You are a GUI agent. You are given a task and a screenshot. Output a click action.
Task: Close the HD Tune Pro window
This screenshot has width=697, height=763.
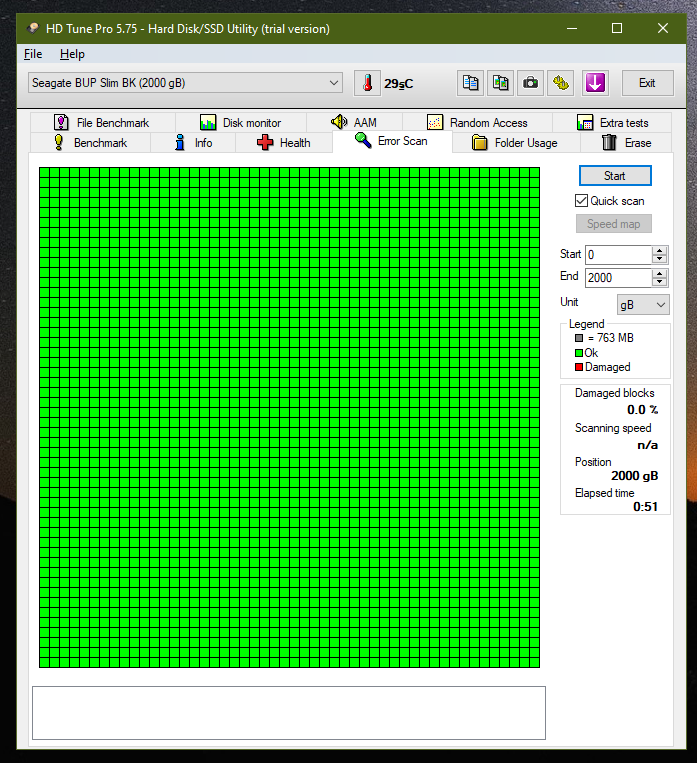(x=662, y=28)
